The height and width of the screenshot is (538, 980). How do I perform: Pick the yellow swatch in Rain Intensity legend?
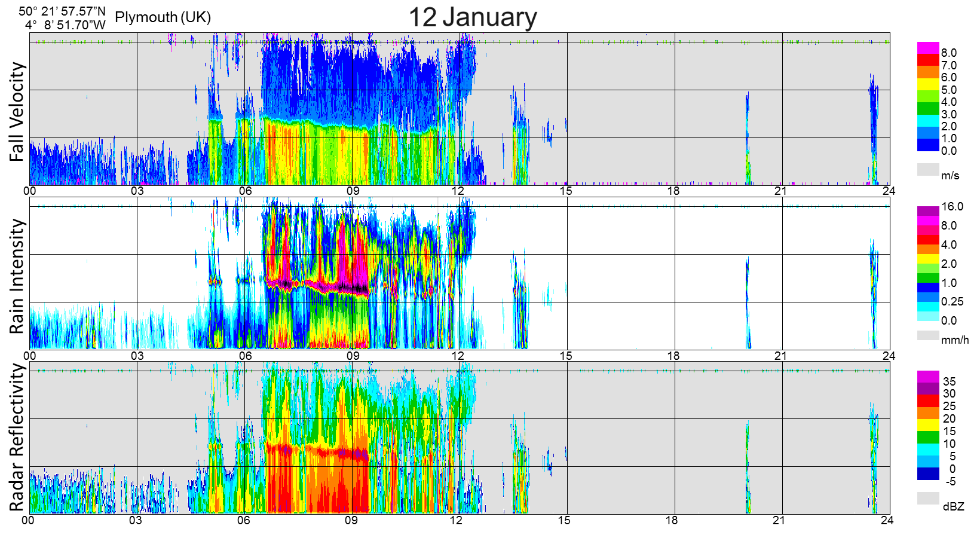[x=928, y=259]
